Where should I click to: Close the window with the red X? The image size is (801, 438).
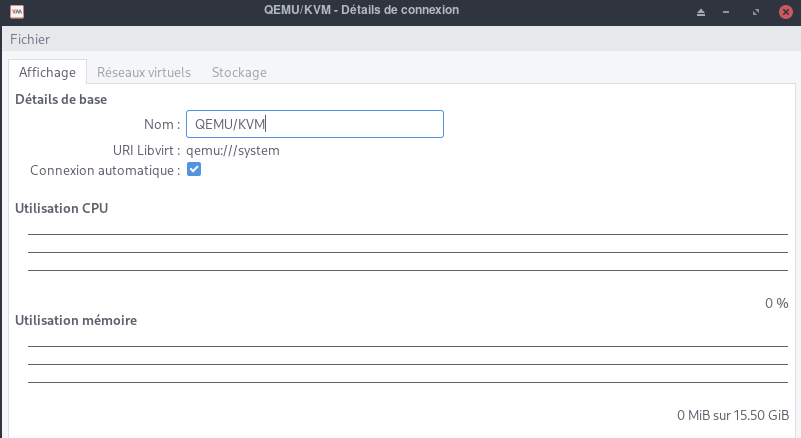tap(784, 12)
